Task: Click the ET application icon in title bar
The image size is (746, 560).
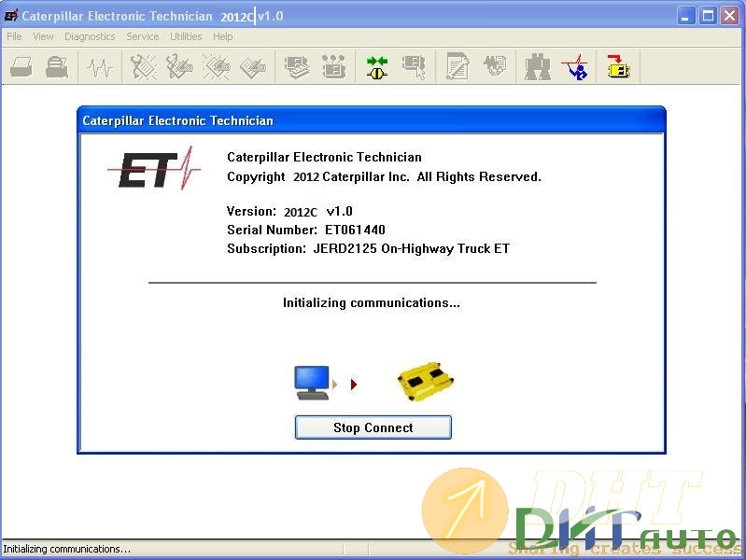Action: 11,15
